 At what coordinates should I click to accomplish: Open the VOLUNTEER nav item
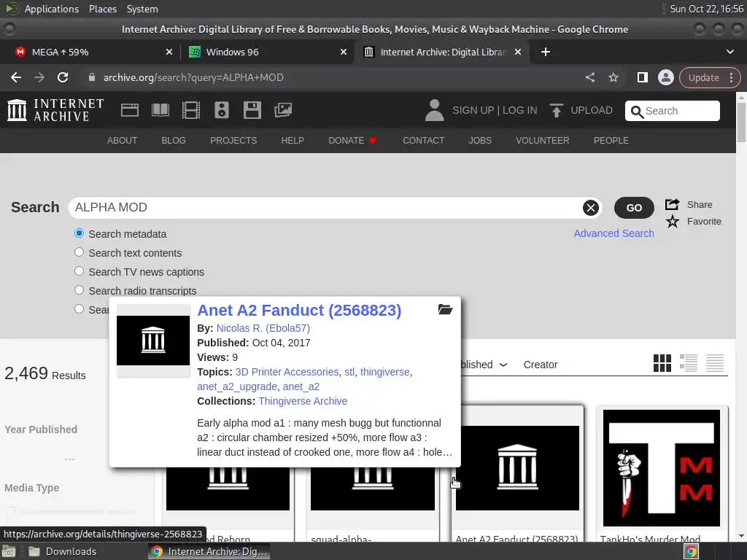coord(543,141)
